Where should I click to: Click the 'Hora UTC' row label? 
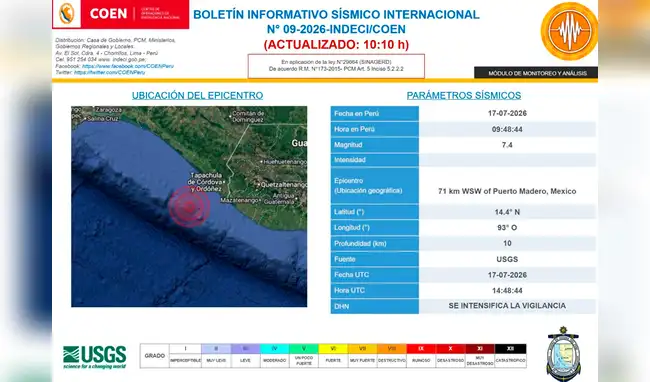[349, 290]
